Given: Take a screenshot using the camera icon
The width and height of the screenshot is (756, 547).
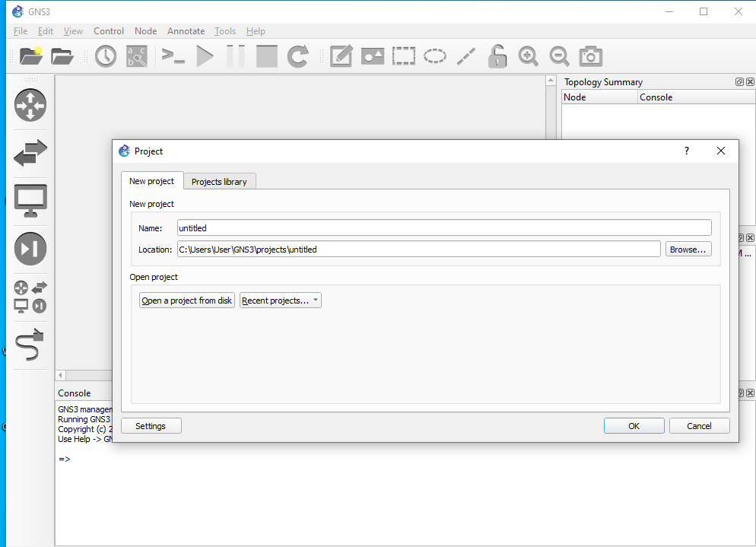Looking at the screenshot, I should pos(590,56).
